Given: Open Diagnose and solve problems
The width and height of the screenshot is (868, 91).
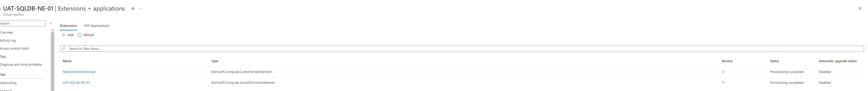Looking at the screenshot, I should point(21,65).
